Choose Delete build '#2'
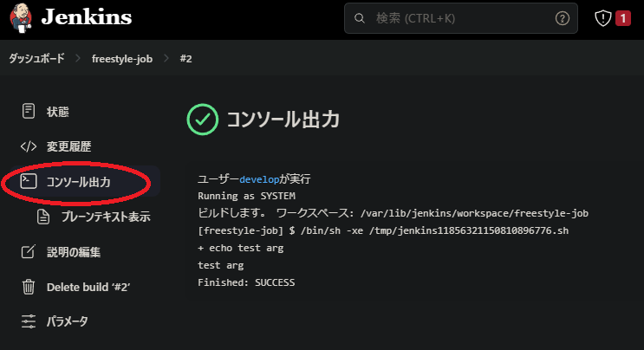This screenshot has height=350, width=644. pos(88,287)
